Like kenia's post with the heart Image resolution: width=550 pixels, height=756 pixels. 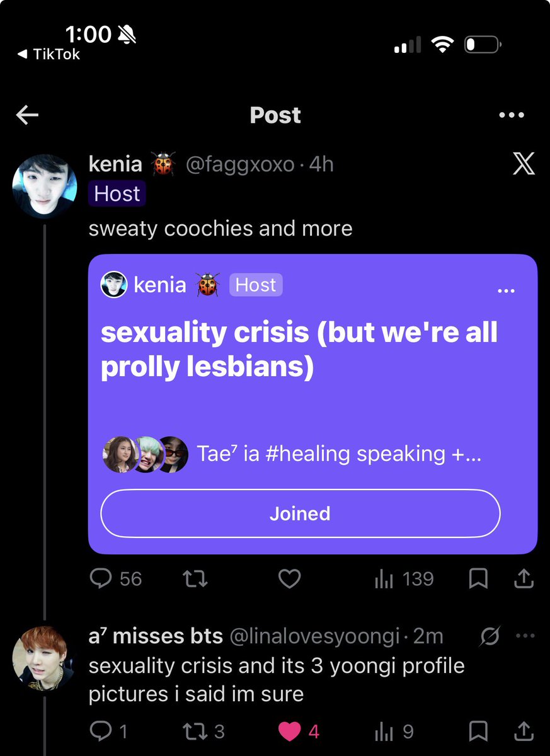[x=289, y=579]
